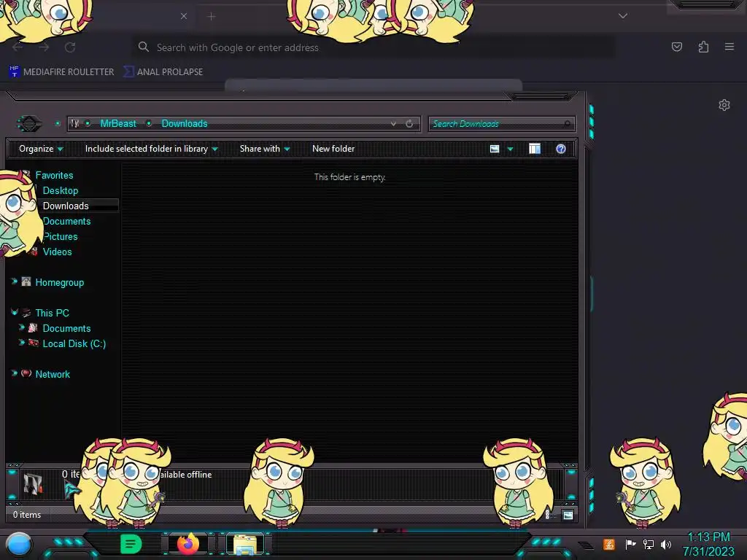This screenshot has height=560, width=747.
Task: Reload the page in Firefox
Action: pos(70,47)
